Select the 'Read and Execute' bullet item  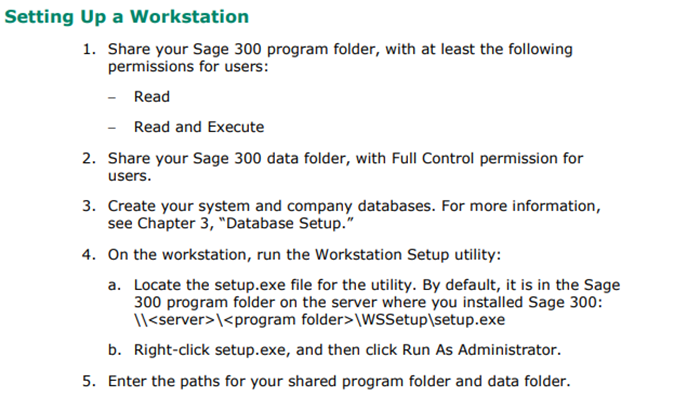click(x=199, y=127)
